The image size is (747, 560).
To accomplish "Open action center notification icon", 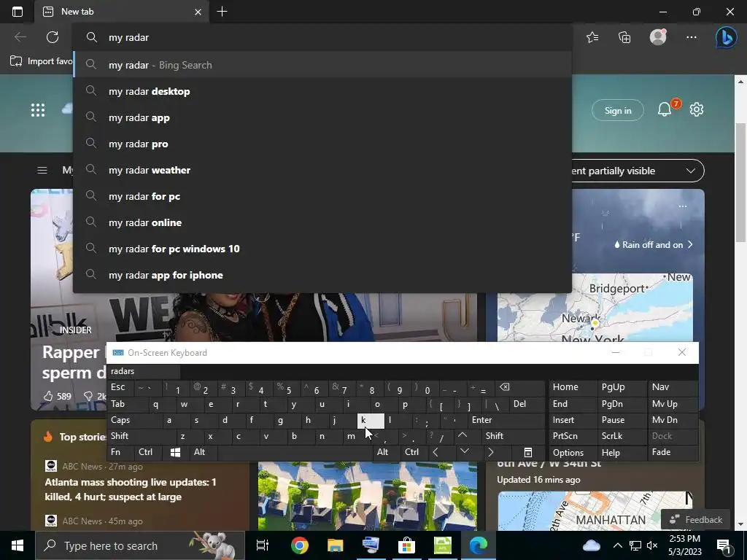I will click(724, 545).
